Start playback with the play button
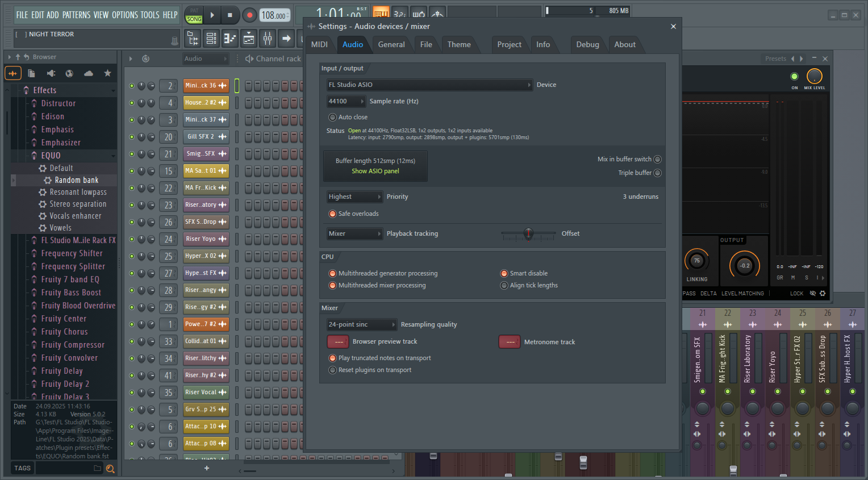This screenshot has width=868, height=480. pos(212,15)
